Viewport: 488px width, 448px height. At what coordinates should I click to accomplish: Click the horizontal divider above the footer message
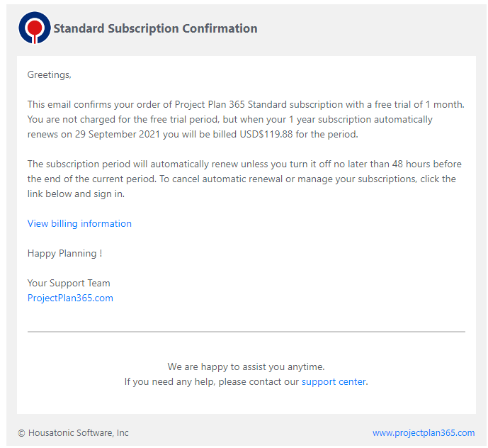coord(246,332)
